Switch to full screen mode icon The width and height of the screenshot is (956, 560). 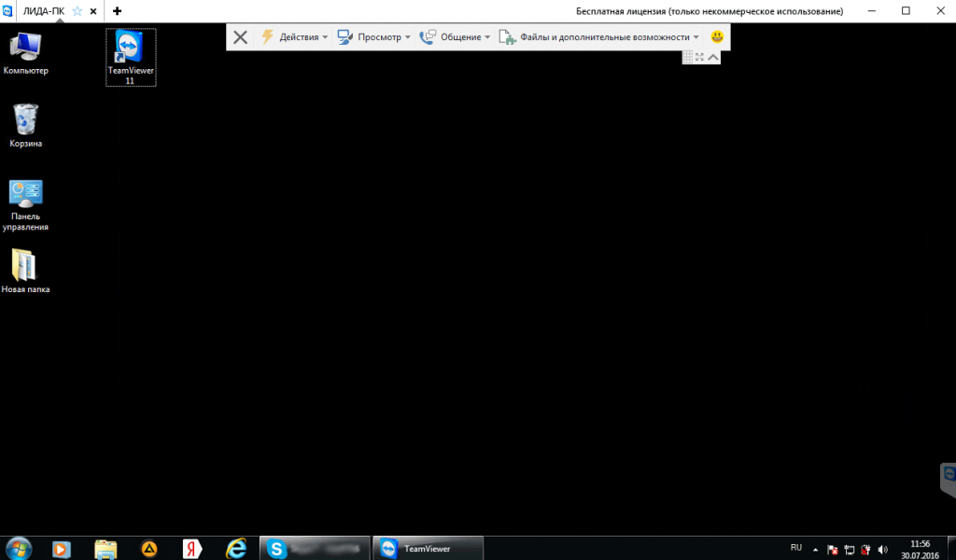pyautogui.click(x=699, y=57)
